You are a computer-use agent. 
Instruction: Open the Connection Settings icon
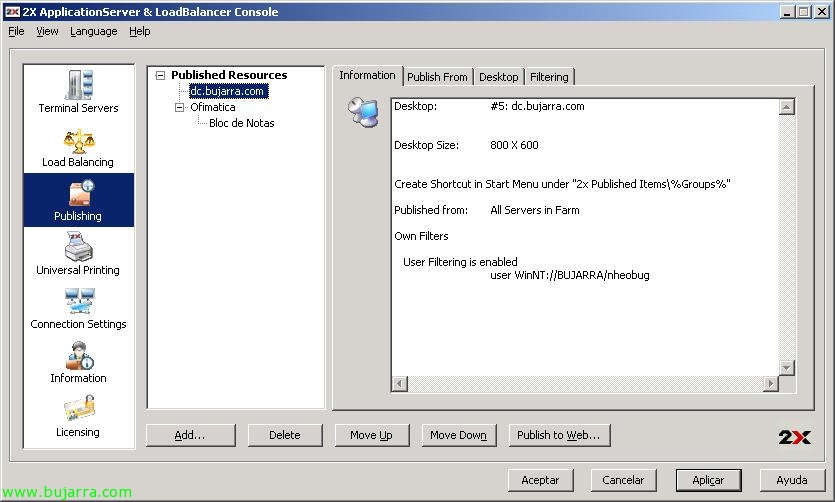pos(79,301)
